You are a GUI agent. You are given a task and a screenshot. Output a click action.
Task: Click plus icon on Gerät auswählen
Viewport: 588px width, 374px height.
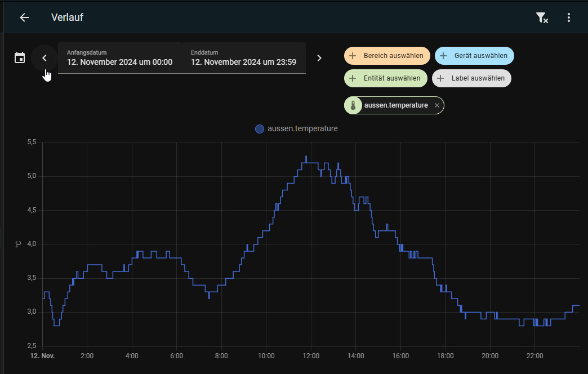[x=443, y=56]
